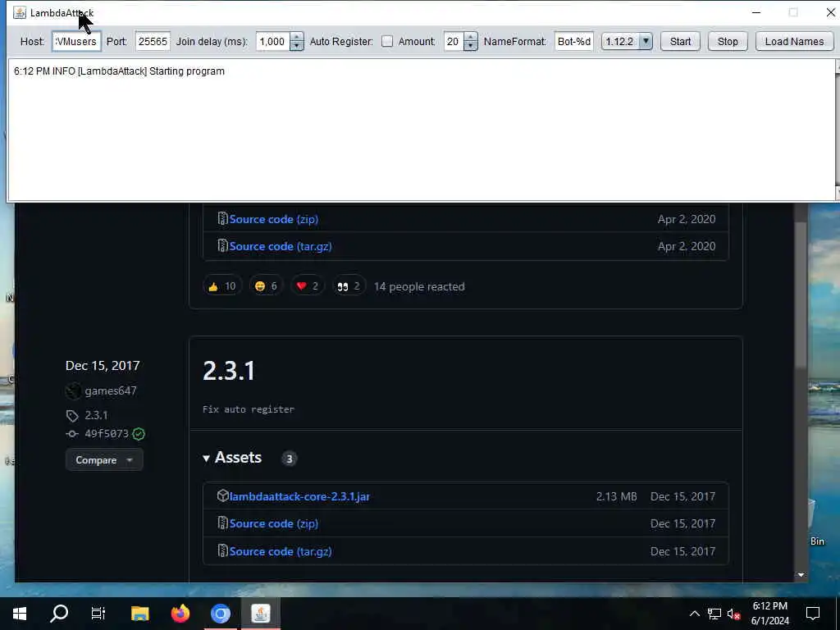Click the zip file icon for Apr 2, 2020
Image resolution: width=840 pixels, height=630 pixels.
click(222, 218)
